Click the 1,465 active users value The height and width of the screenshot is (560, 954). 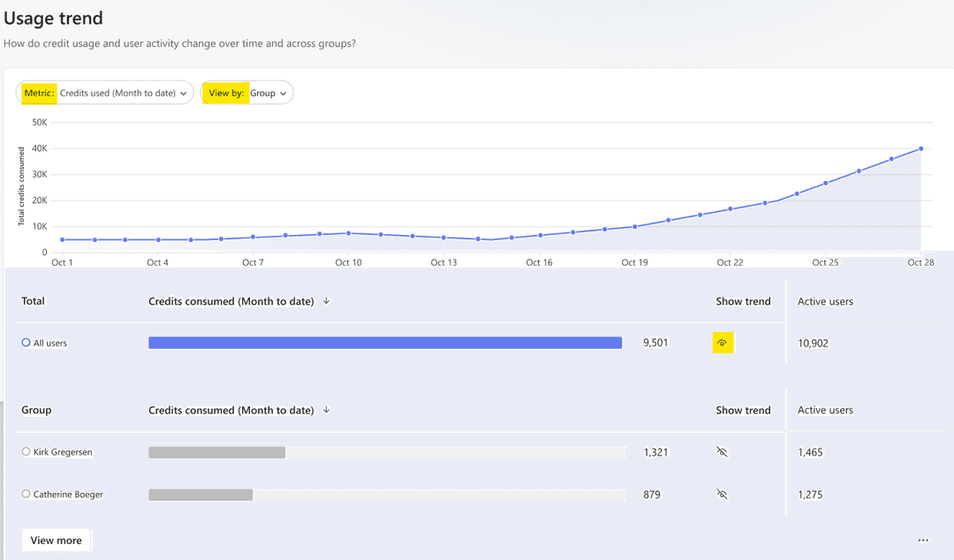810,452
